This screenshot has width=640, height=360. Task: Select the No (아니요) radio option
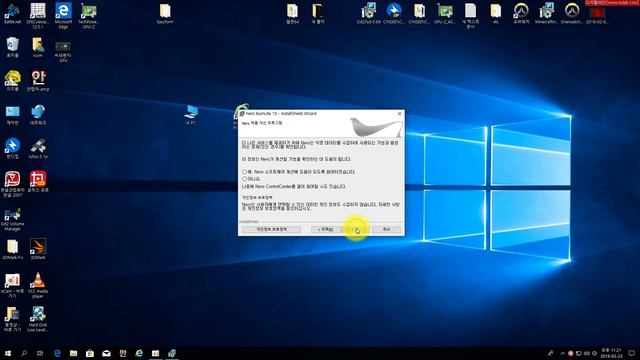point(244,179)
